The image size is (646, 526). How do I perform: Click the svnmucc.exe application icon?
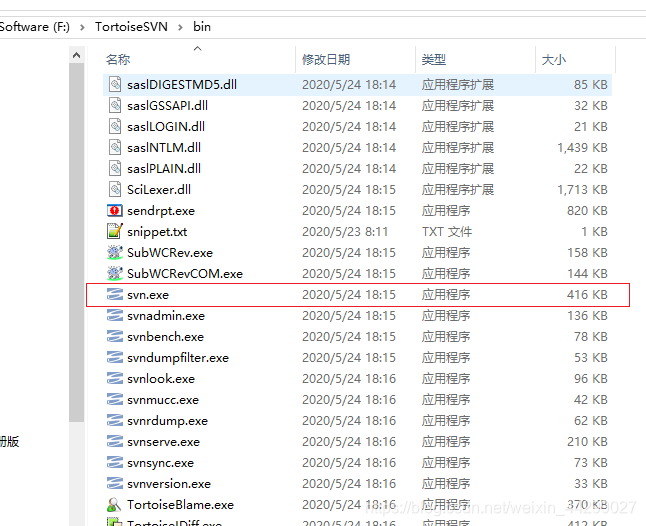115,399
